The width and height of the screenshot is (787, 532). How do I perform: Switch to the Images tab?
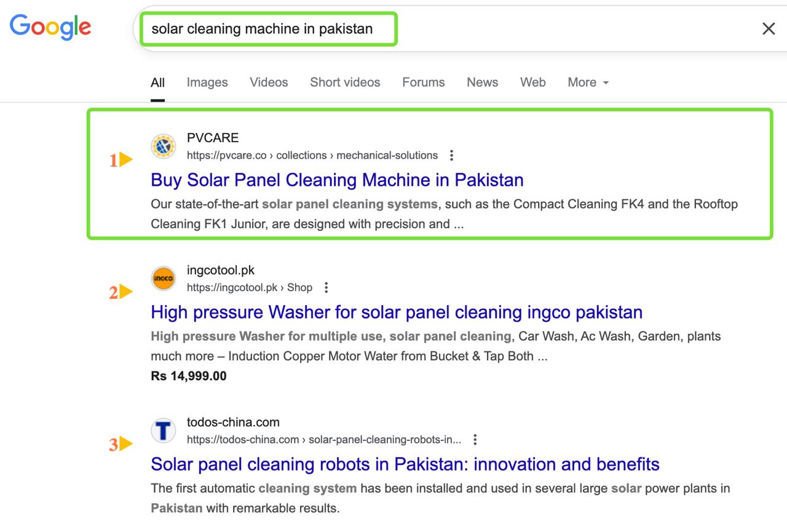[x=207, y=82]
